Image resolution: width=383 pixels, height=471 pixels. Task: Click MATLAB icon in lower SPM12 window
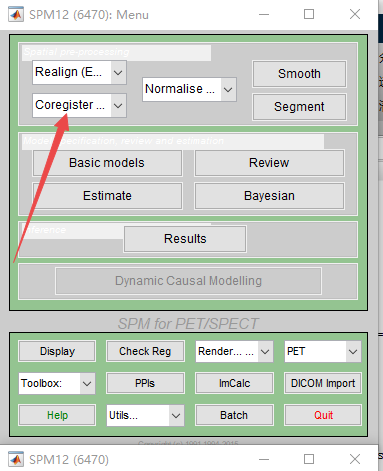pyautogui.click(x=16, y=459)
